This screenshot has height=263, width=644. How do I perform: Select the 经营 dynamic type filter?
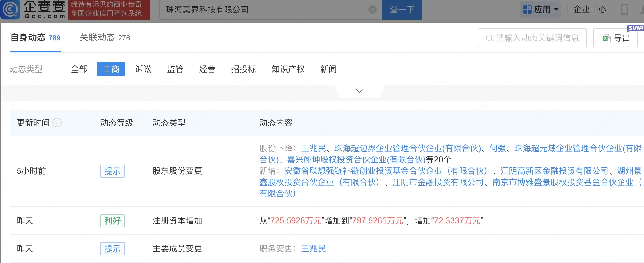click(x=207, y=69)
